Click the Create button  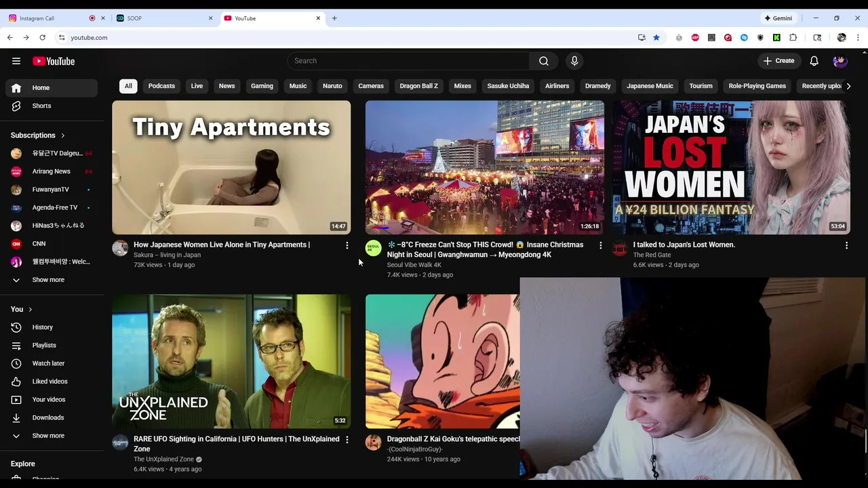coord(778,61)
